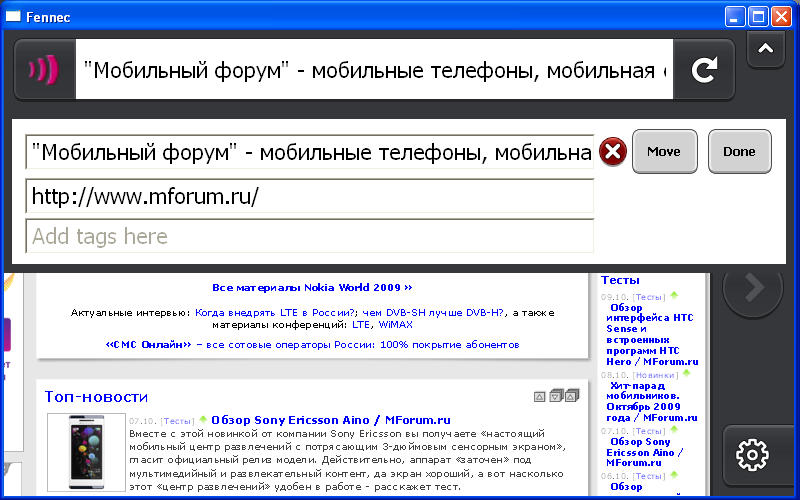Open the Тесты sidebar heading
This screenshot has width=800, height=500.
coord(620,280)
